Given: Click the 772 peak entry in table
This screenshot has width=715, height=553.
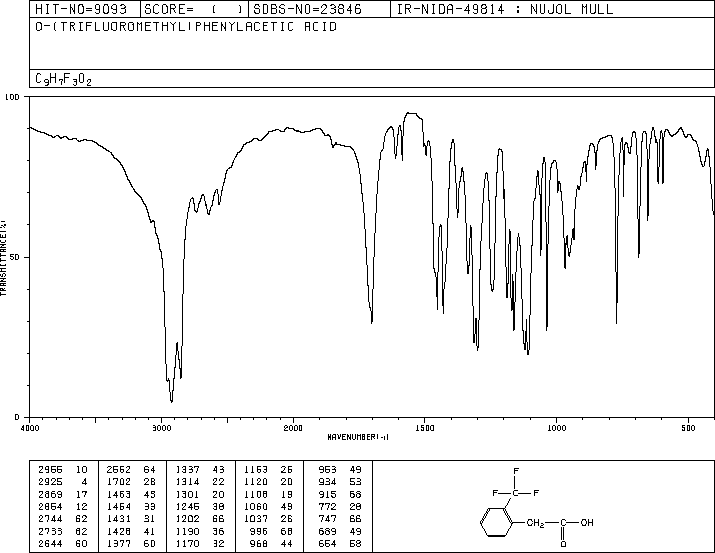Looking at the screenshot, I should pyautogui.click(x=340, y=506).
